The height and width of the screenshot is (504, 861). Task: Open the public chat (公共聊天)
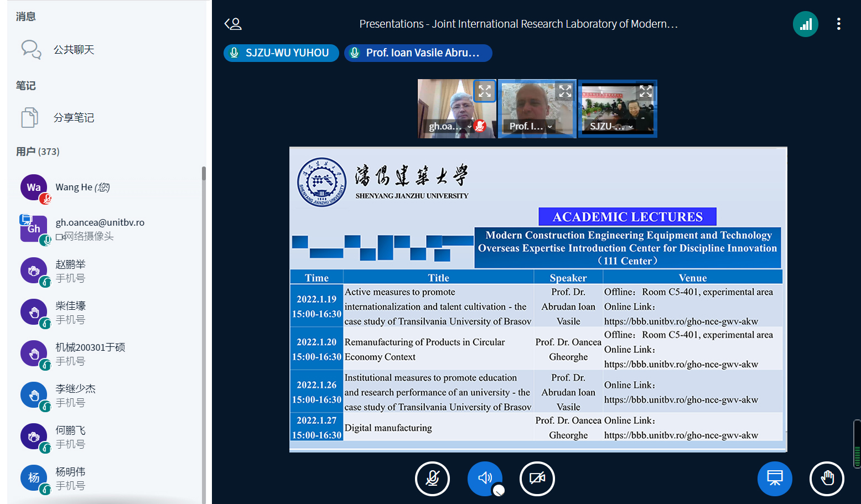coord(74,50)
